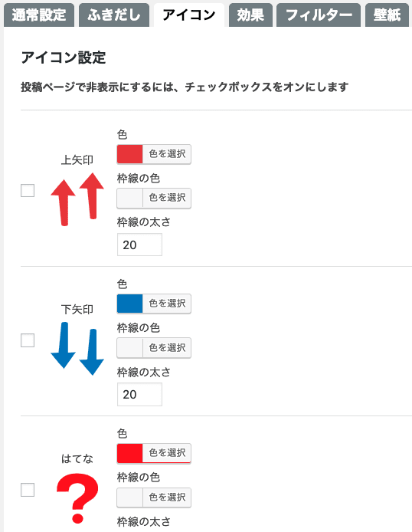The width and height of the screenshot is (412, 532).
Task: Tick the 上矢印 hide checkbox
Action: point(28,190)
